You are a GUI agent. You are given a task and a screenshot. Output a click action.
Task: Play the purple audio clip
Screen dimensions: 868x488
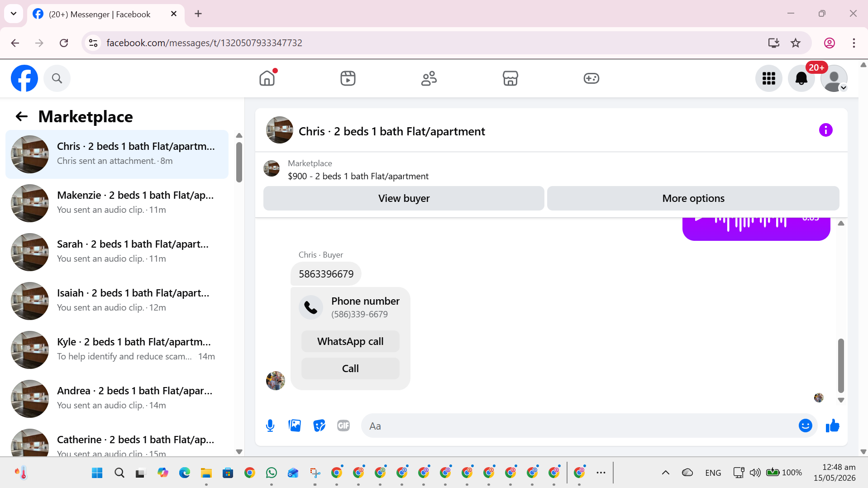pos(698,220)
